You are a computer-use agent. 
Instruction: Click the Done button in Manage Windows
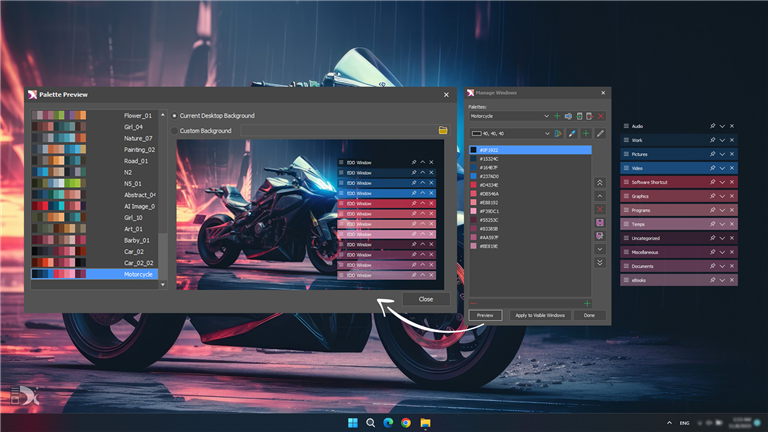[x=589, y=315]
